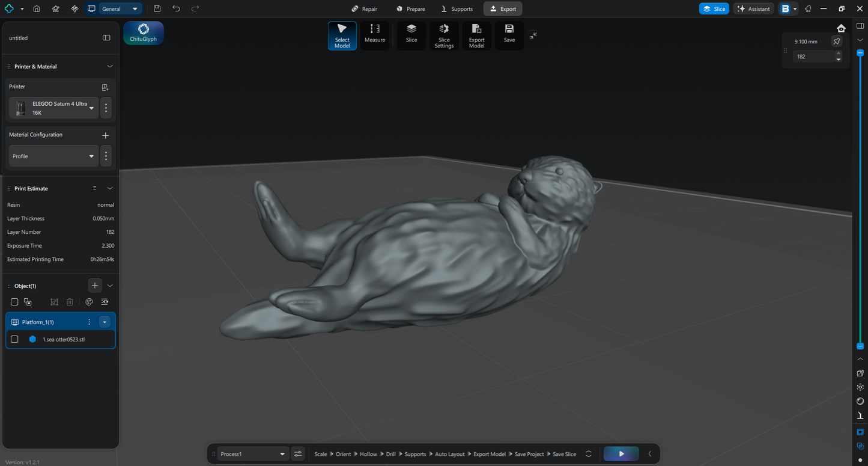
Task: Open the object color palette icon
Action: click(x=90, y=302)
